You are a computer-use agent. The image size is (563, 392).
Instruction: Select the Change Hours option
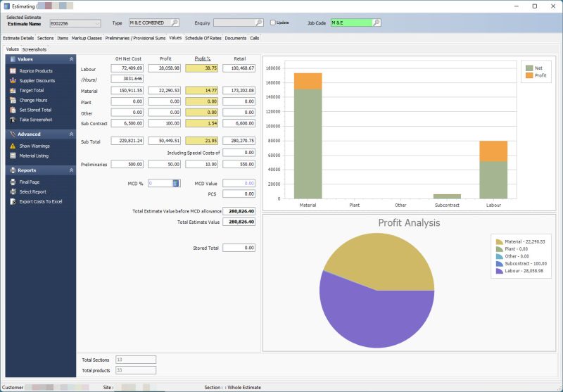[33, 101]
